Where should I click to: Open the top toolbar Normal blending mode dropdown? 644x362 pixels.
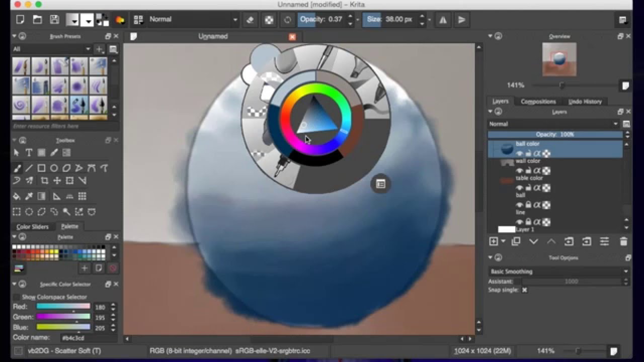(x=193, y=20)
